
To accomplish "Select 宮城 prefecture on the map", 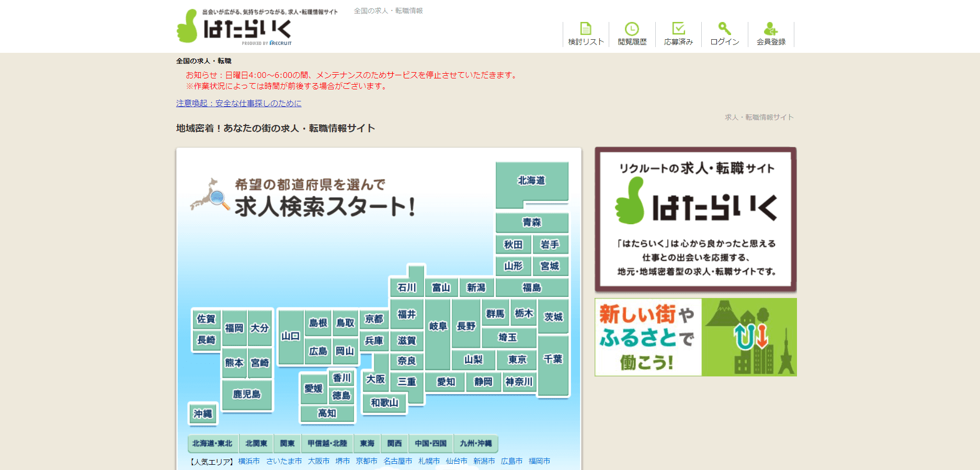I will pos(550,266).
